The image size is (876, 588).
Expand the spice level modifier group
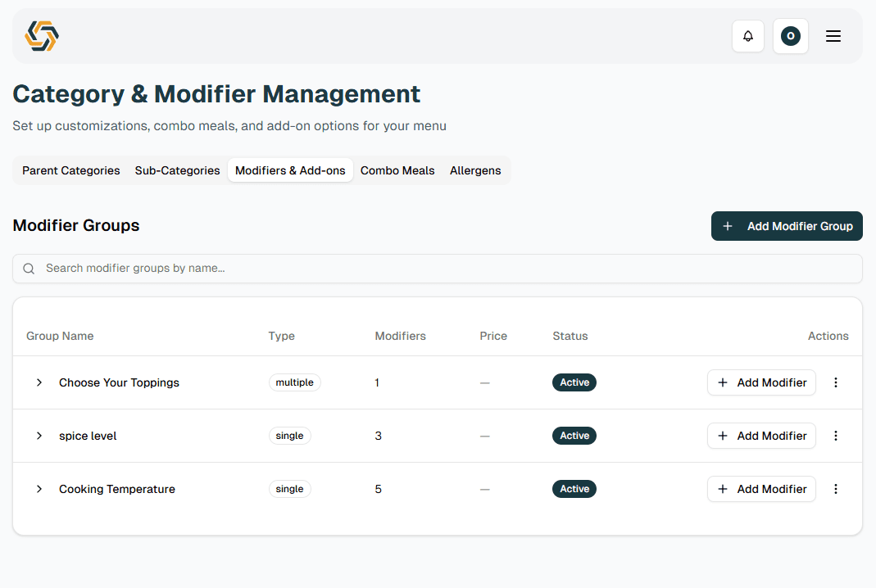coord(39,436)
